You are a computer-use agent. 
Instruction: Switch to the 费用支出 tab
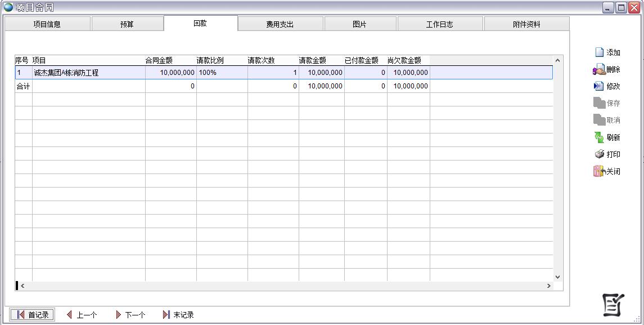[x=280, y=24]
